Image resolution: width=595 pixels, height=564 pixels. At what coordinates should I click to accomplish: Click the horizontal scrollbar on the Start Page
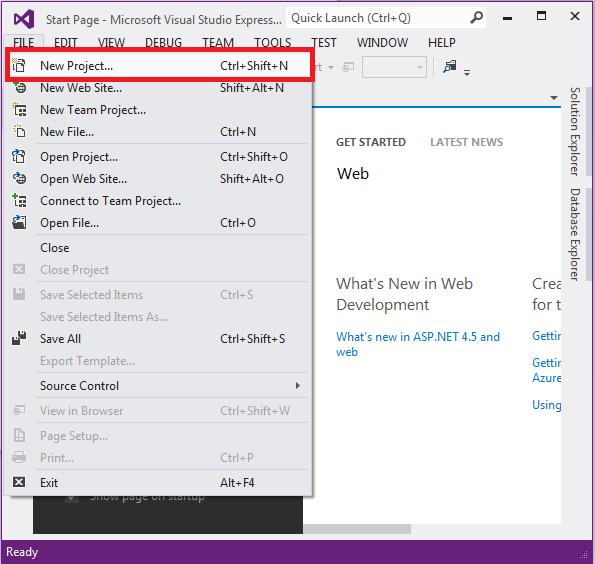tap(357, 529)
